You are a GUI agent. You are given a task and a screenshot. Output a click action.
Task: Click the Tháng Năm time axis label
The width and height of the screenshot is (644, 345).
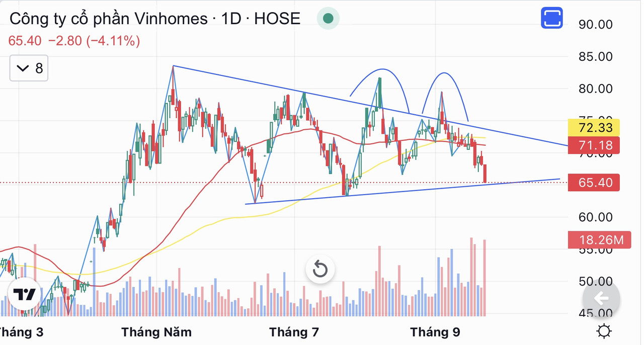(156, 332)
